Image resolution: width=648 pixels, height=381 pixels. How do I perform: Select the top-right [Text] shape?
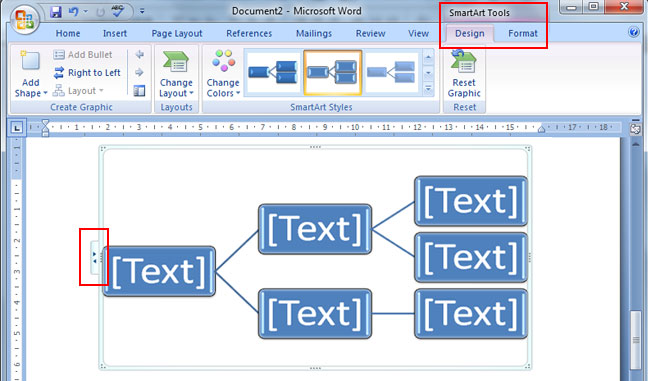click(x=471, y=201)
